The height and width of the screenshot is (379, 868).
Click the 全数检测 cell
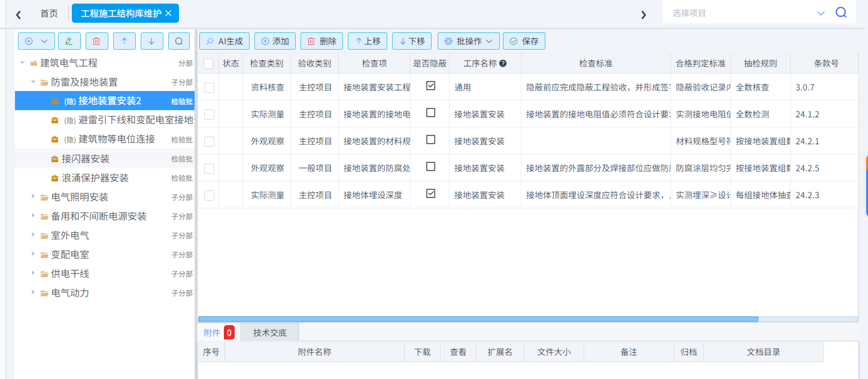[x=760, y=114]
